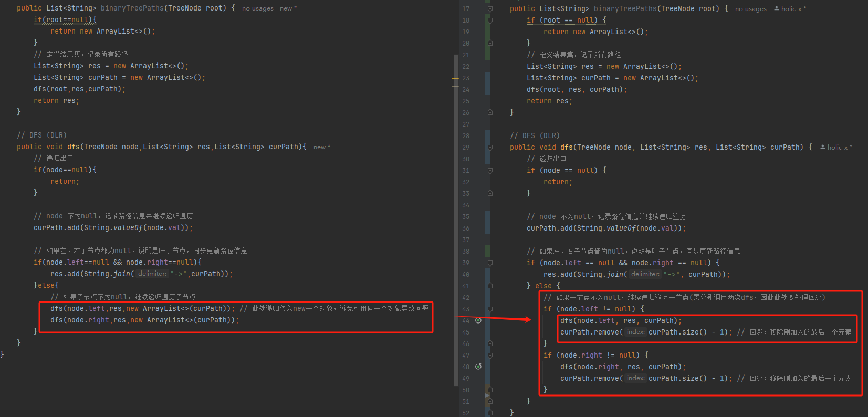Screen dimensions: 868x417
Task: Click the author person icon beside binaryTreePaths holic-x hint
Action: (x=777, y=8)
